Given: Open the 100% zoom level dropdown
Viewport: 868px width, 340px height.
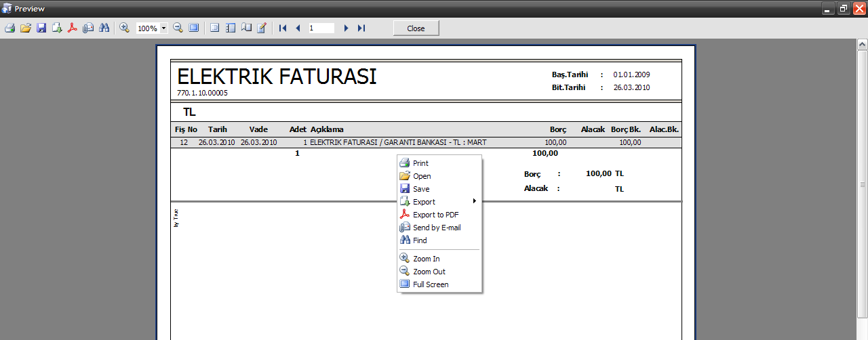Looking at the screenshot, I should click(x=164, y=28).
